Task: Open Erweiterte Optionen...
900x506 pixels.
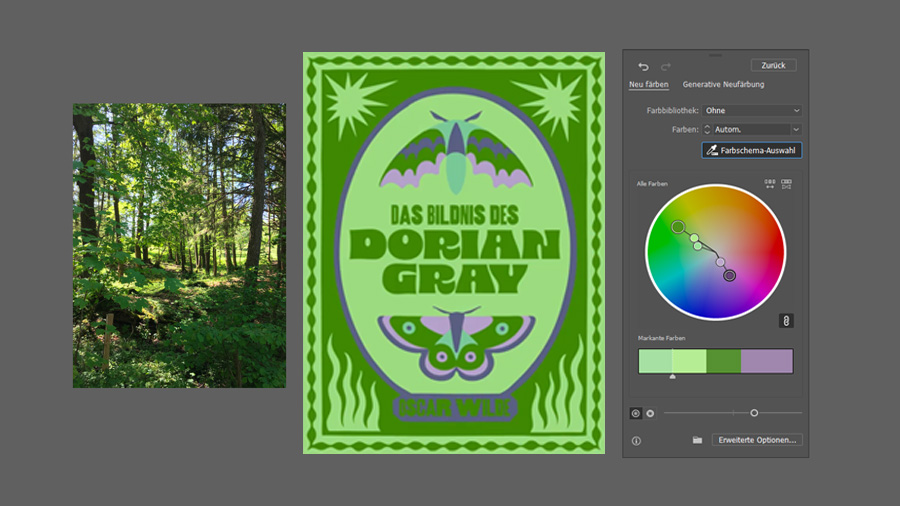Action: point(757,440)
